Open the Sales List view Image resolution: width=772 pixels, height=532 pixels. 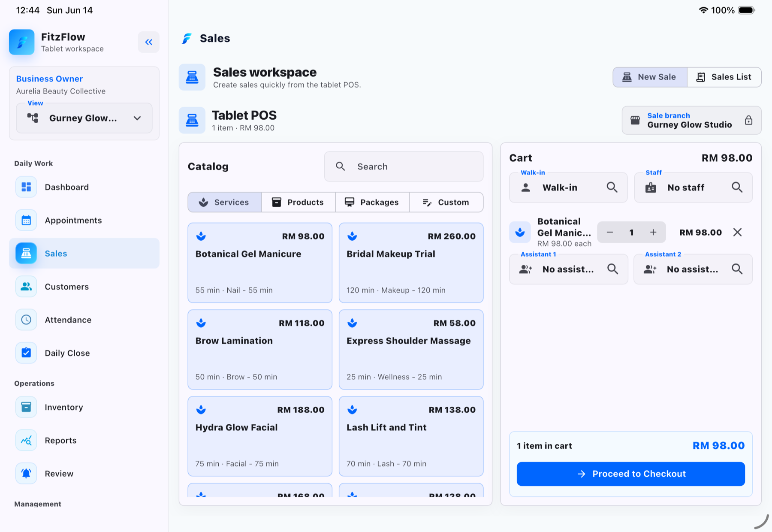point(724,77)
